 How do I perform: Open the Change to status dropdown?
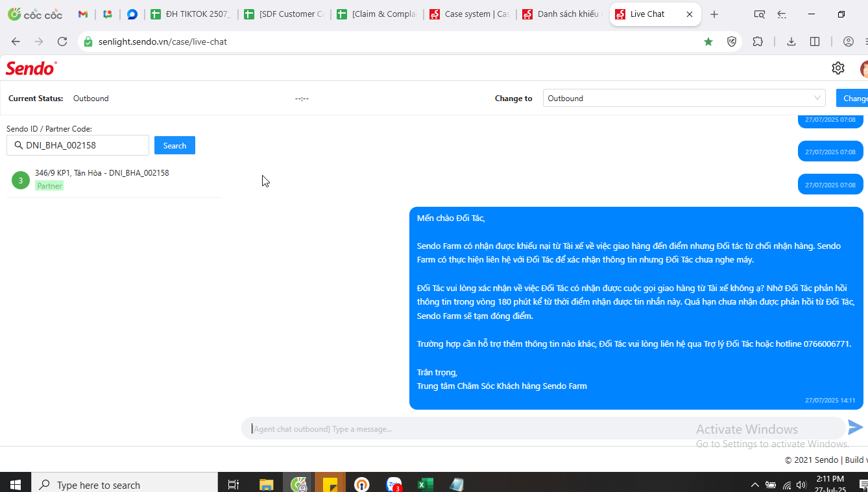click(684, 99)
